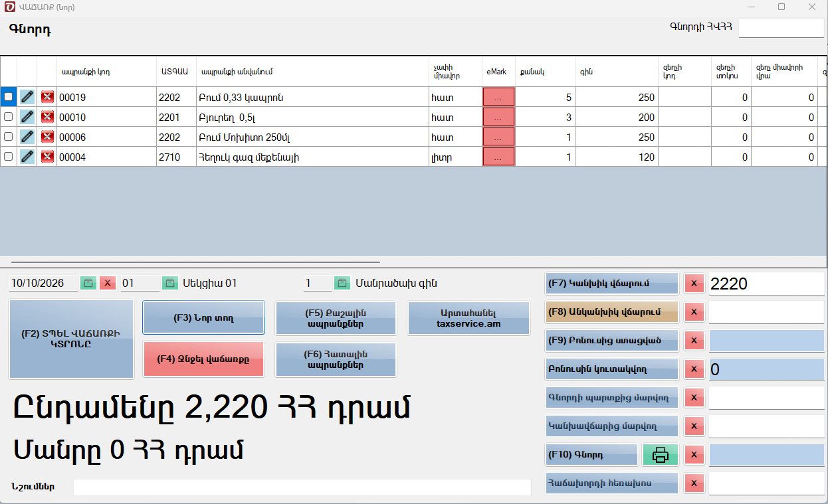The width and height of the screenshot is (828, 504).
Task: Open (F5) Քաշային ապրանքներ
Action: click(336, 318)
